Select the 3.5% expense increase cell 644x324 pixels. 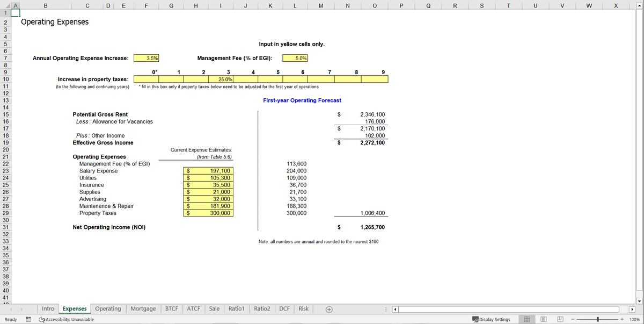tap(145, 58)
